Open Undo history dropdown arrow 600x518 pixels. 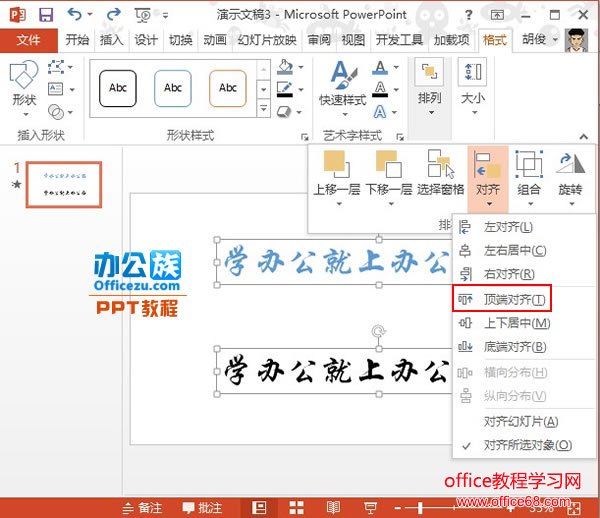point(90,15)
